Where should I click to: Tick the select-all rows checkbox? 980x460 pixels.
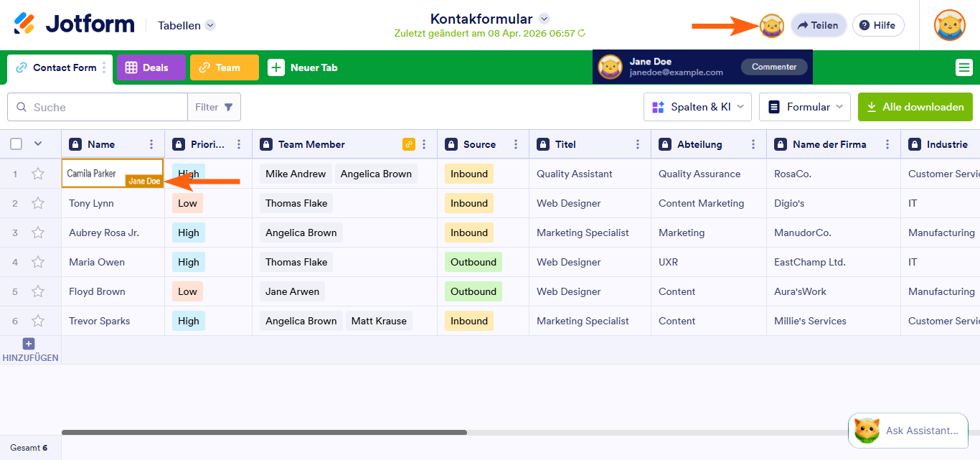coord(17,144)
